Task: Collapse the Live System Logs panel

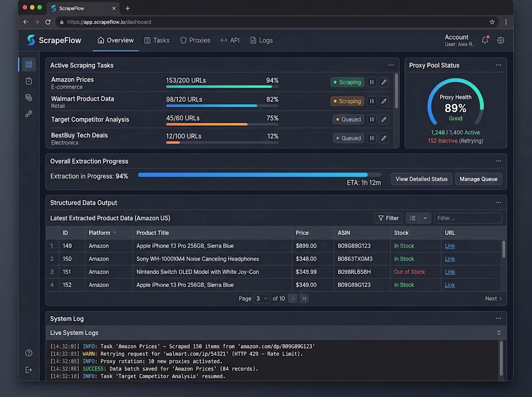Action: [x=499, y=333]
